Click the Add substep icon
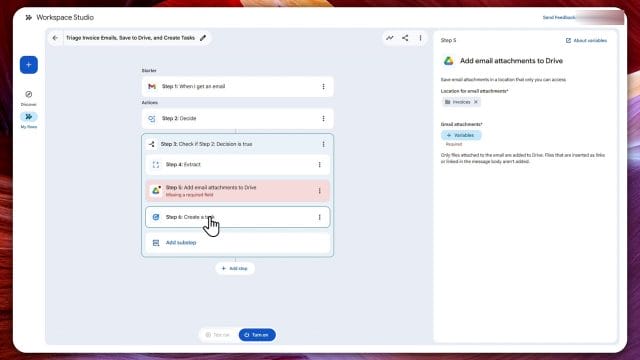Viewport: 640px width, 360px height. (156, 243)
